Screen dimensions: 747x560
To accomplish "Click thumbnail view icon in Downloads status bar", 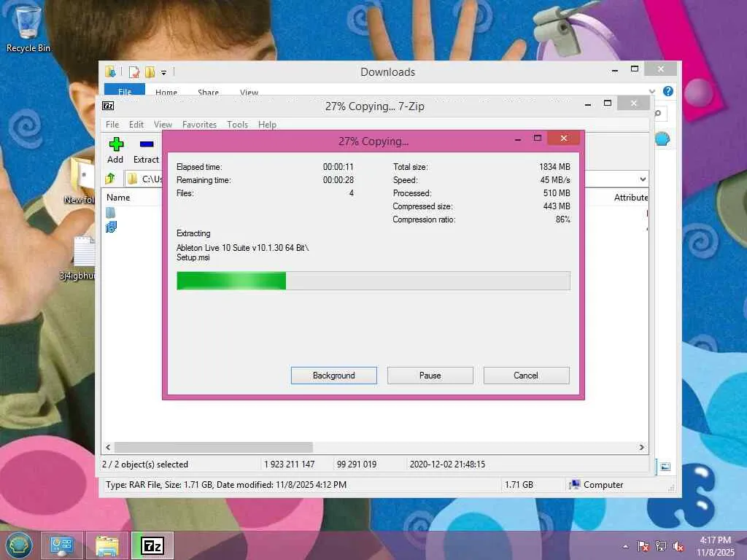I will (x=665, y=467).
